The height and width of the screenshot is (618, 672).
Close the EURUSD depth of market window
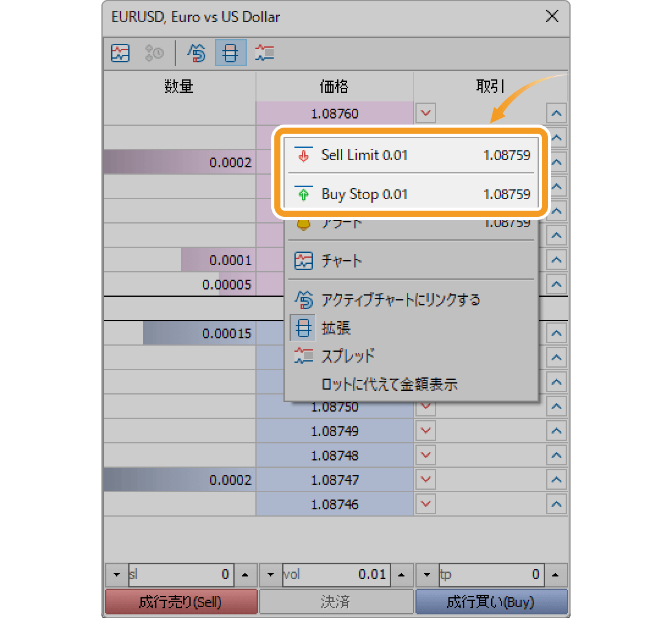pyautogui.click(x=552, y=16)
